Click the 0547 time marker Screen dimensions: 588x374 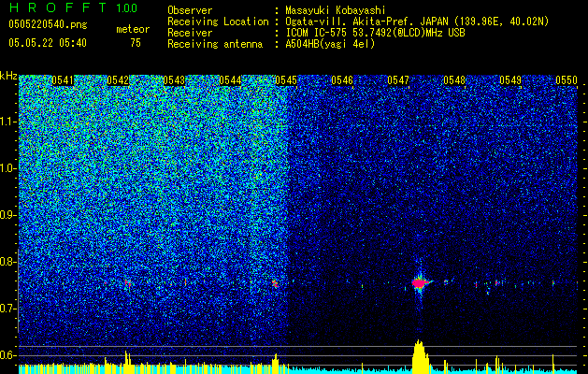(398, 80)
